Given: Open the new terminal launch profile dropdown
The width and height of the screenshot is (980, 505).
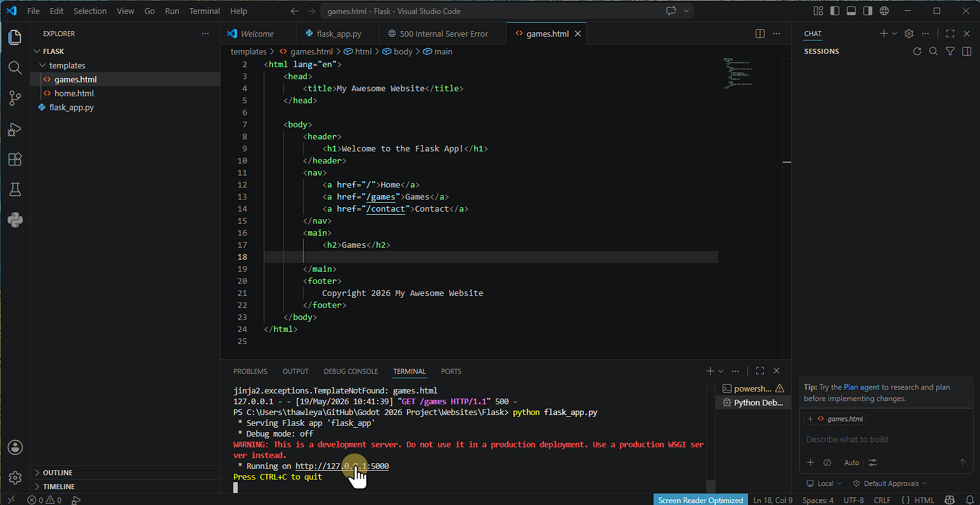Looking at the screenshot, I should pos(721,371).
